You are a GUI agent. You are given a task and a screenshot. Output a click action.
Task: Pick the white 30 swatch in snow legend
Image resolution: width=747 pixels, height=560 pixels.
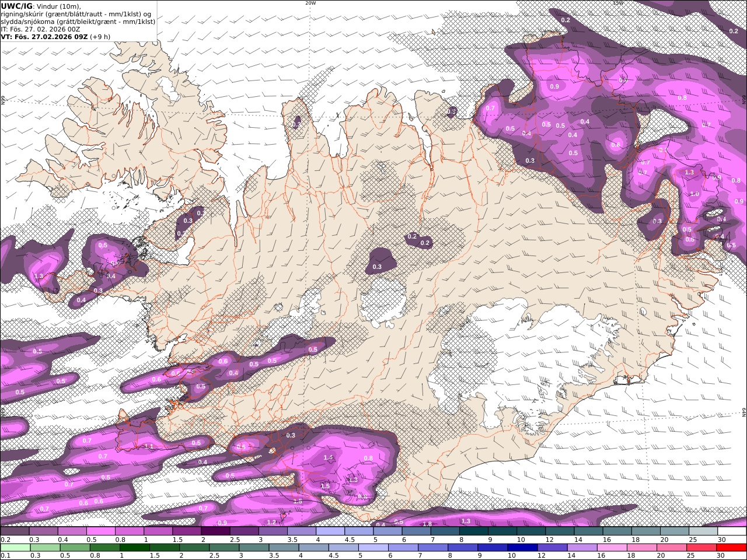tap(731, 531)
